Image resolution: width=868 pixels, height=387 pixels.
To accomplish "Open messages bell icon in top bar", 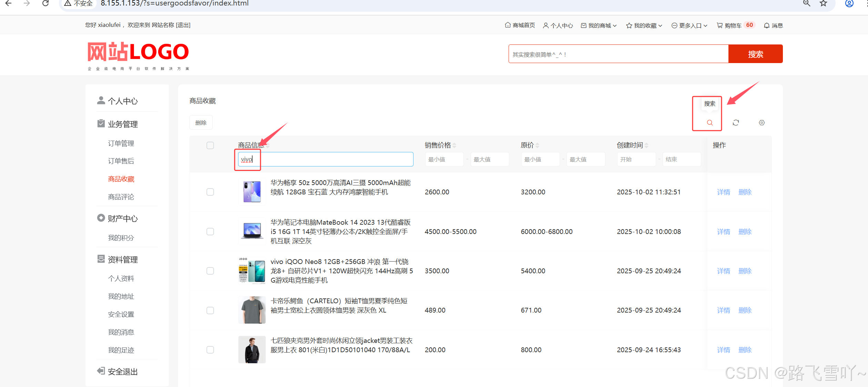I will 766,26.
